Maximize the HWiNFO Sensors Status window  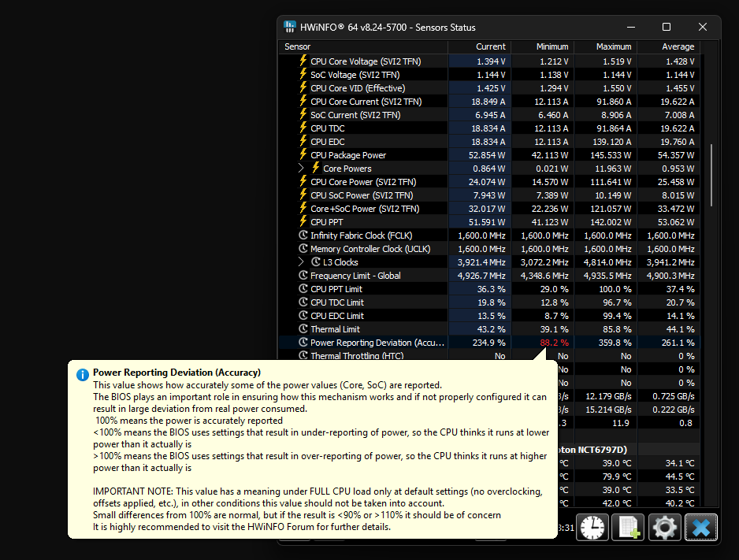(667, 27)
